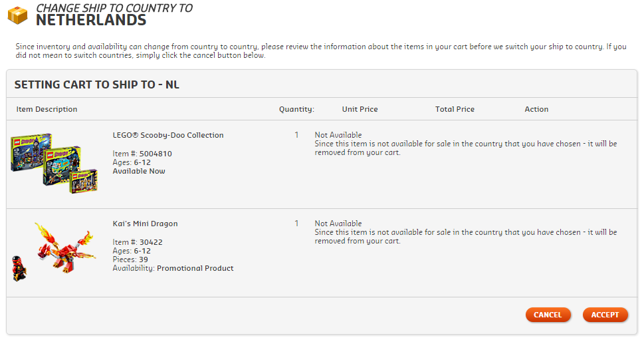Click the Promotional Product availability text
The height and width of the screenshot is (338, 644).
pyautogui.click(x=195, y=268)
